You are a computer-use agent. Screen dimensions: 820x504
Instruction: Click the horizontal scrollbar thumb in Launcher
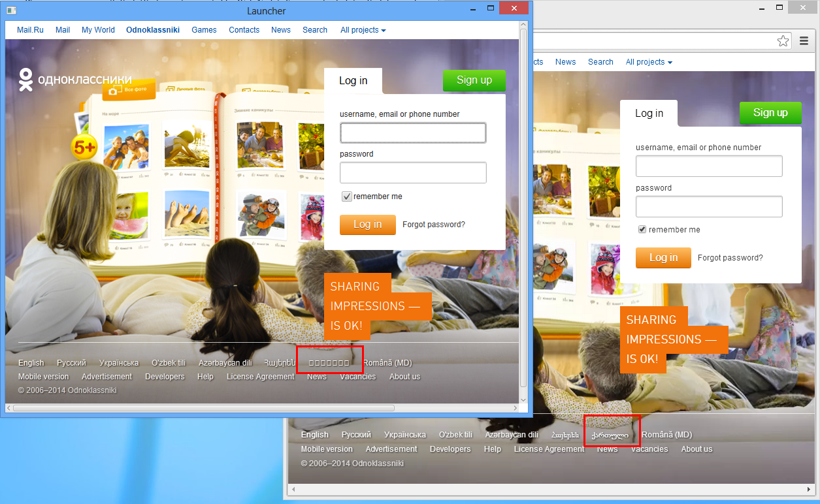point(203,408)
